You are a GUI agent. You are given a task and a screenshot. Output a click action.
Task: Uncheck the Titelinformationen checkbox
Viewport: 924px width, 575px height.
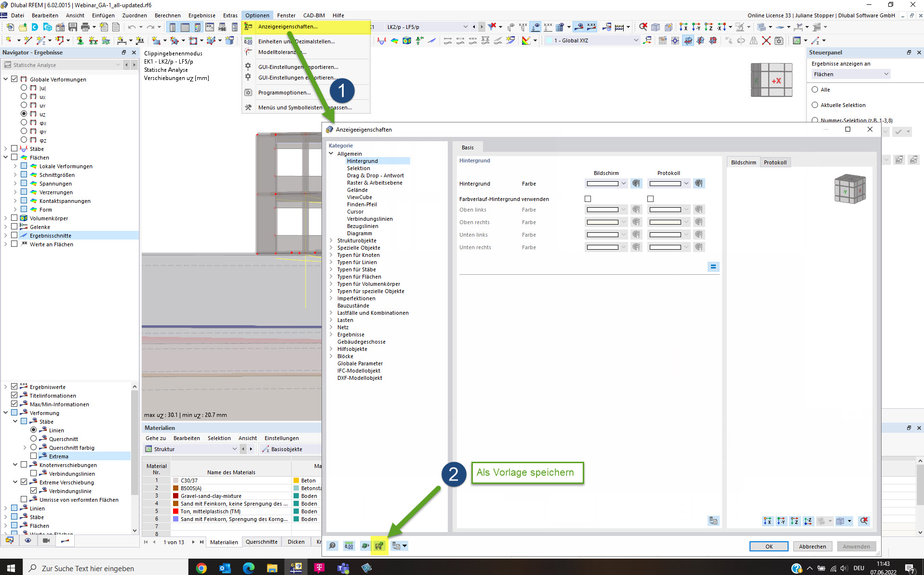pos(14,395)
